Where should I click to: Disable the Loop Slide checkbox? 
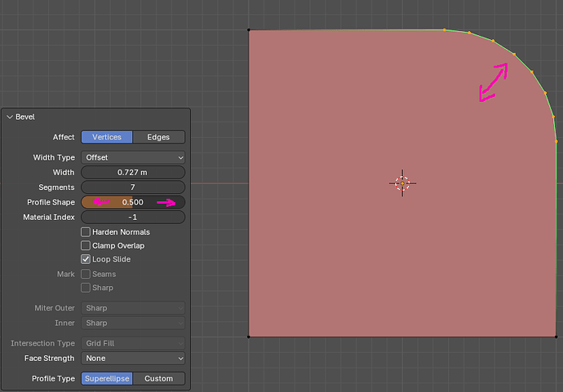coord(86,259)
